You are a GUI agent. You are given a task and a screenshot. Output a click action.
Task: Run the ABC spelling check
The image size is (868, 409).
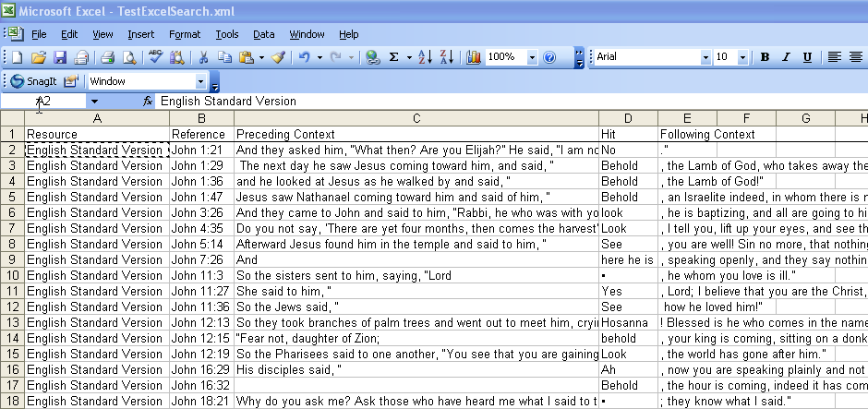(x=155, y=57)
